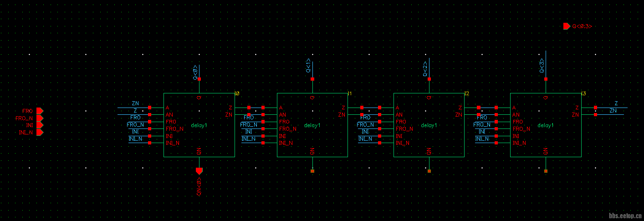
Task: Pick the INI_N input pin symbol
Action: coord(40,132)
